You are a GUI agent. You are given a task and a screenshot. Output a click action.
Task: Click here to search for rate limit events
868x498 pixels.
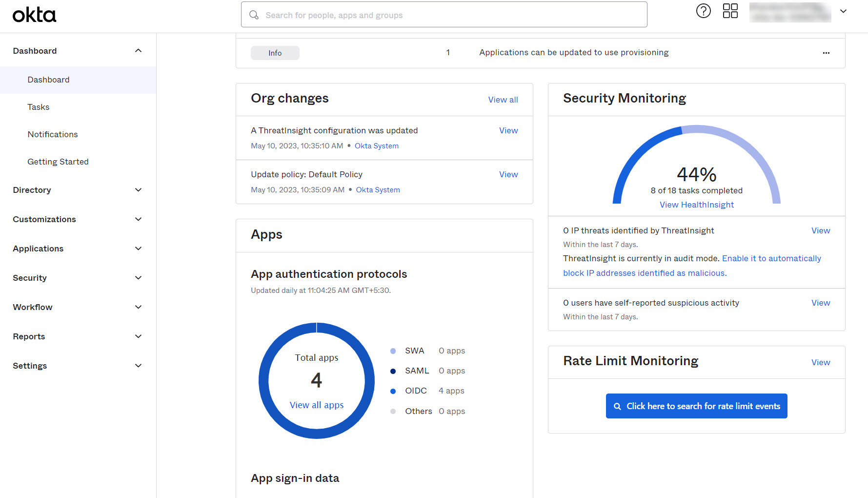[696, 406]
